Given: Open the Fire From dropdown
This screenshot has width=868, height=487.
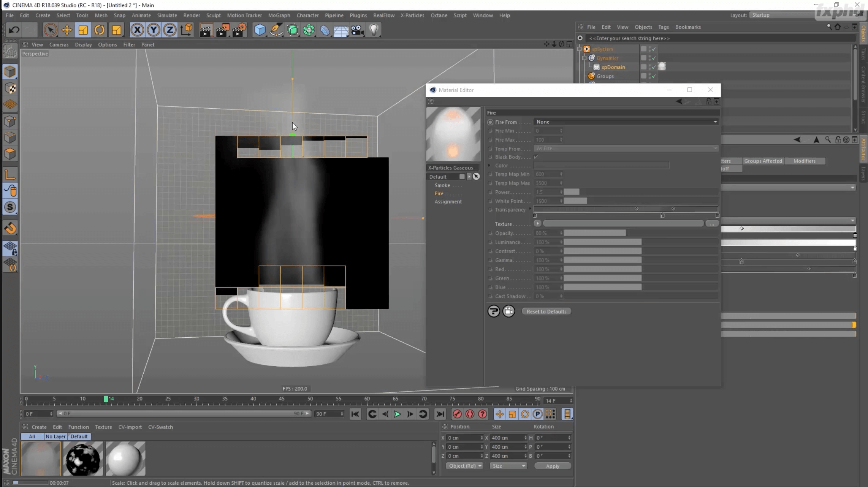Looking at the screenshot, I should [626, 122].
